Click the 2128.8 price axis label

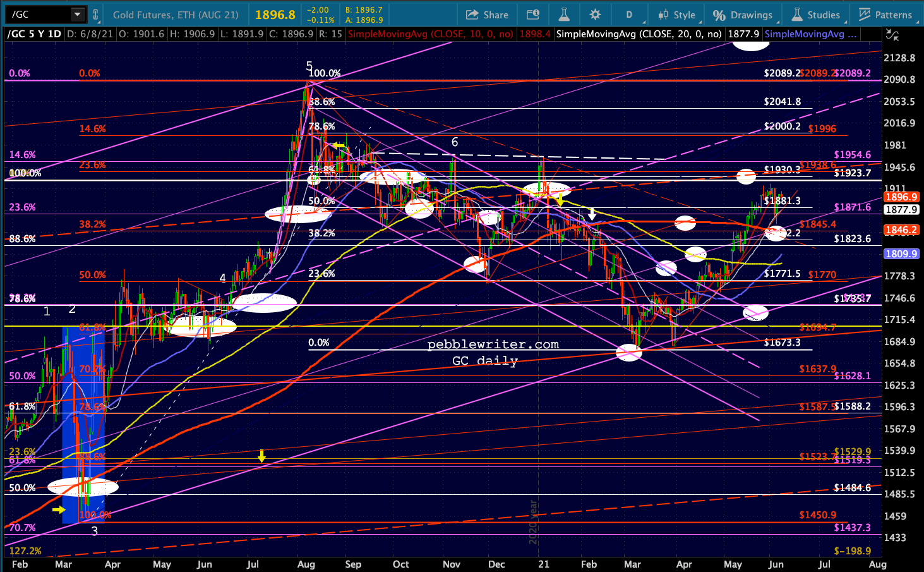coord(901,58)
